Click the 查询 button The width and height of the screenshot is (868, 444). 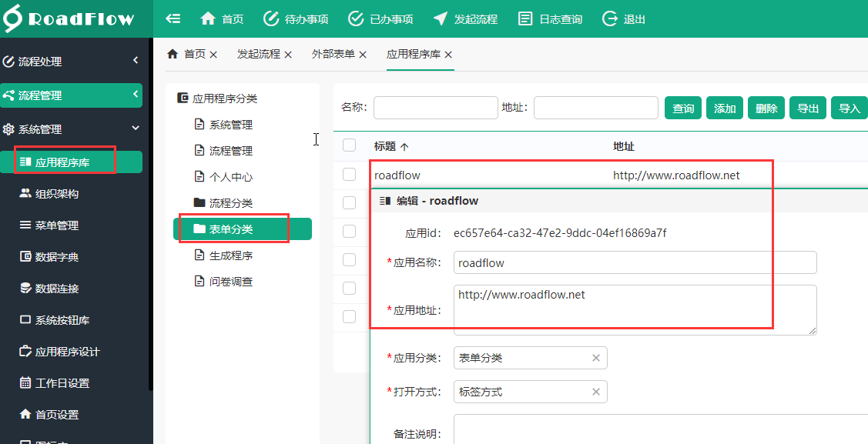click(x=683, y=108)
